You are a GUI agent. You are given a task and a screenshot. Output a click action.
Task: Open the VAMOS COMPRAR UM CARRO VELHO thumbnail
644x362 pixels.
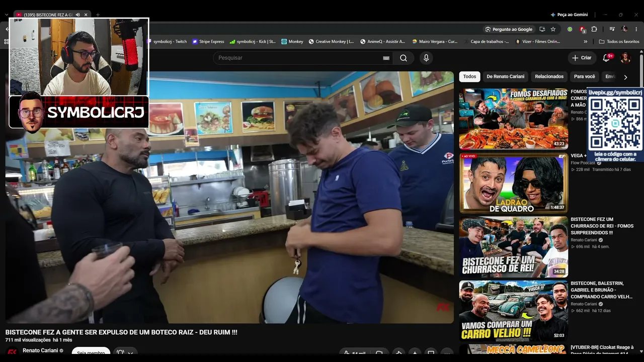pyautogui.click(x=513, y=311)
